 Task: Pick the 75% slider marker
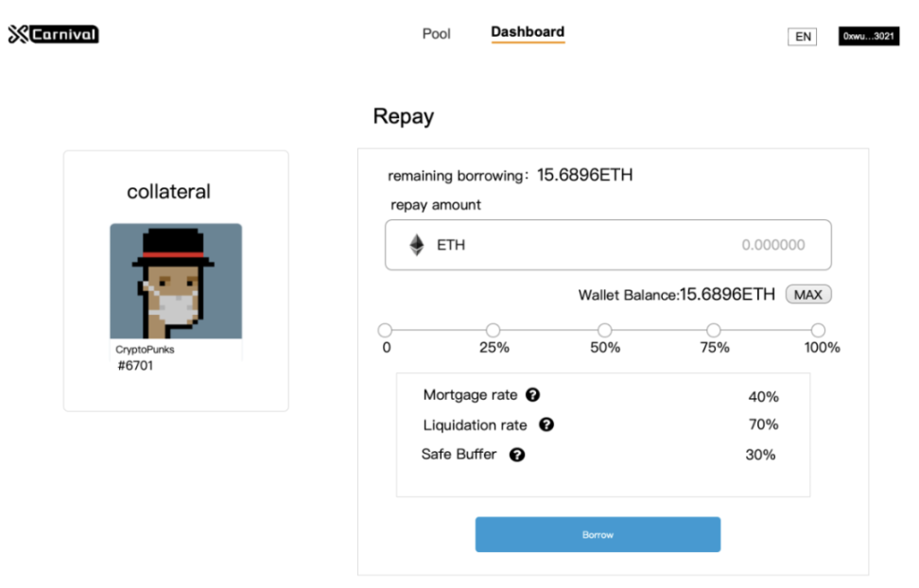714,330
